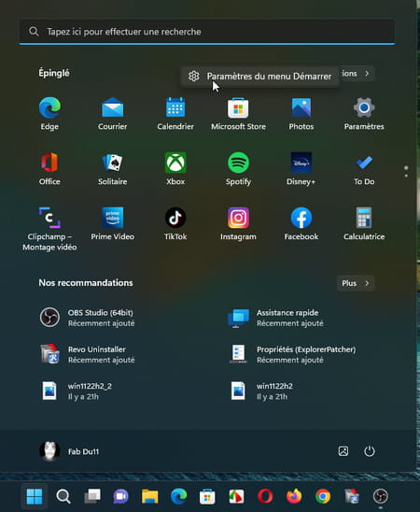Click Paramètres du menu Démarrer
This screenshot has width=420, height=512.
[259, 76]
